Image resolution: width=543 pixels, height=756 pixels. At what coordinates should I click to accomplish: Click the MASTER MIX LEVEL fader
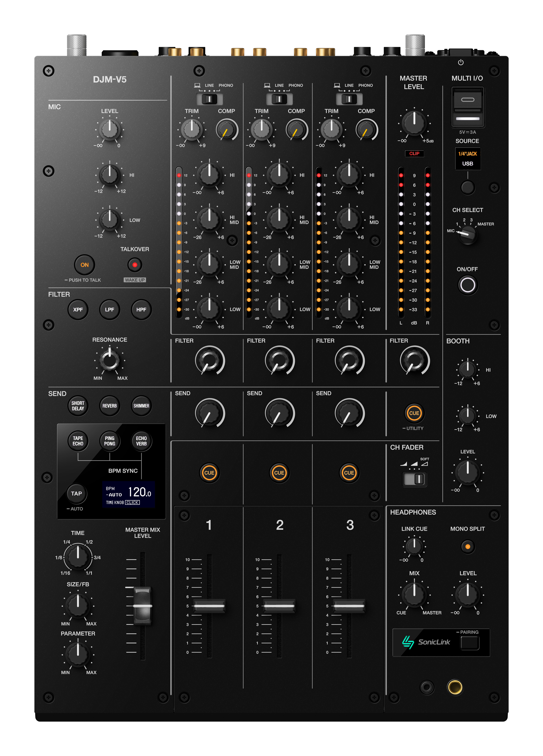(142, 606)
